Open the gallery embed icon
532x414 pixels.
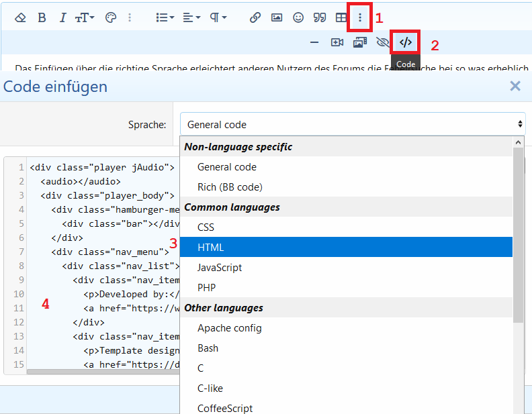point(360,42)
